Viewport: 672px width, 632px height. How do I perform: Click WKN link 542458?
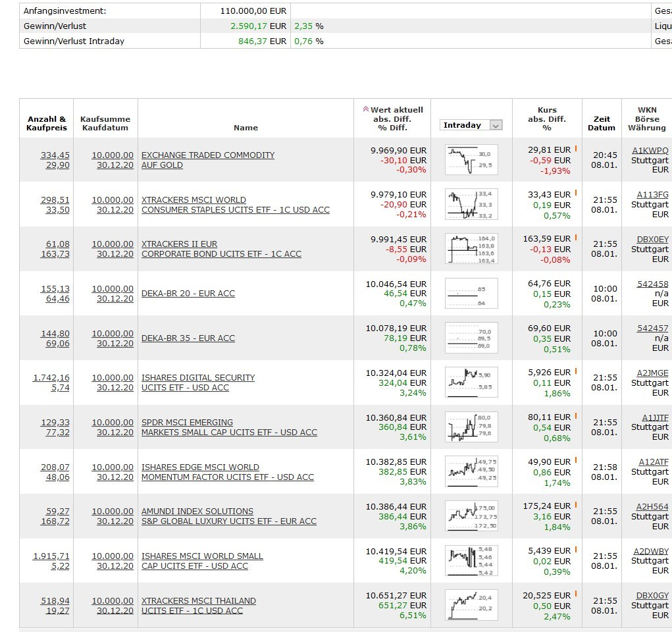coord(653,284)
